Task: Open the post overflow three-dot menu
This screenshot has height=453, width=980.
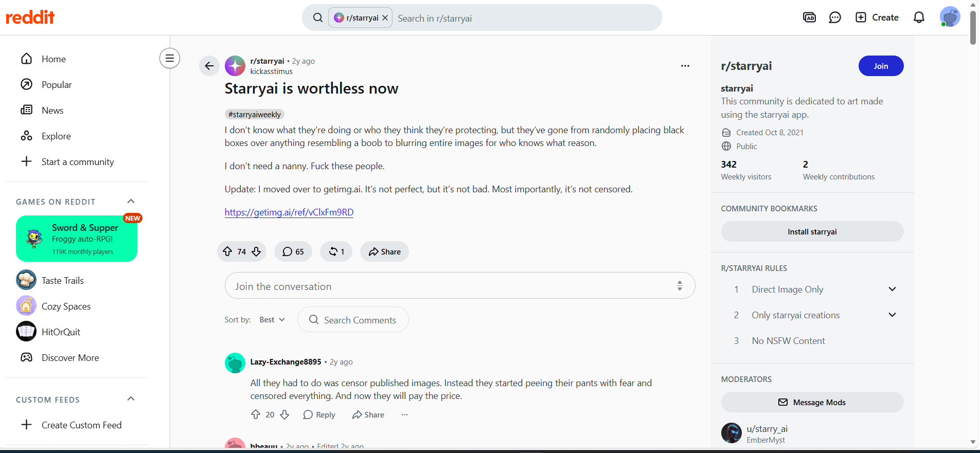Action: pyautogui.click(x=685, y=66)
